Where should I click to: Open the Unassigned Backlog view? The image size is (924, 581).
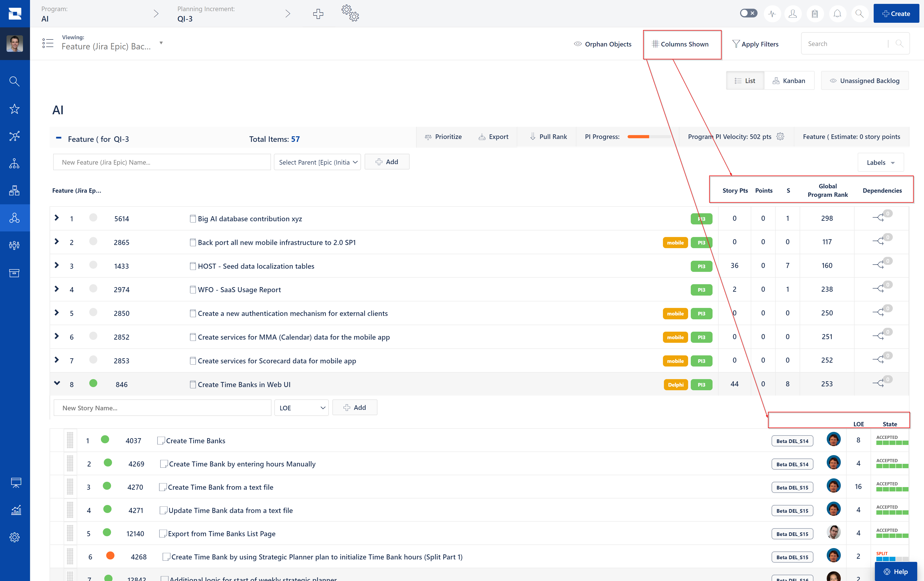point(865,81)
